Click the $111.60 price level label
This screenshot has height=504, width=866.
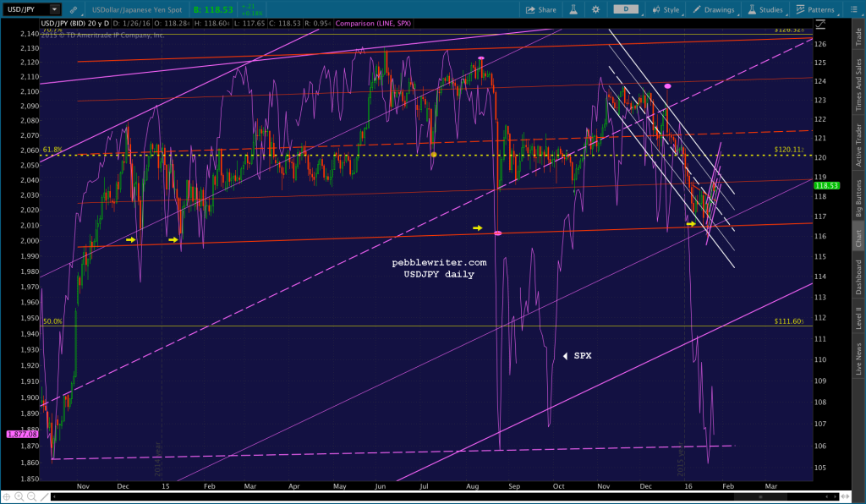pos(789,321)
